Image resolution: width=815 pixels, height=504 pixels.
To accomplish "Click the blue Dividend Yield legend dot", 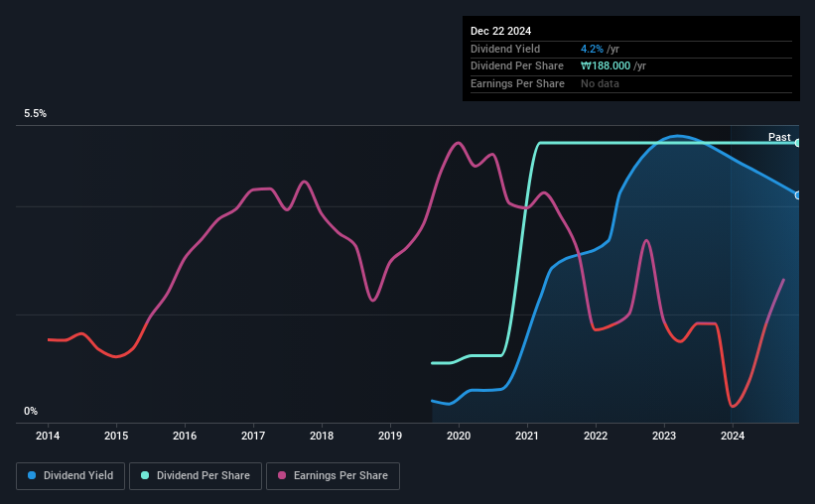I will [x=32, y=475].
